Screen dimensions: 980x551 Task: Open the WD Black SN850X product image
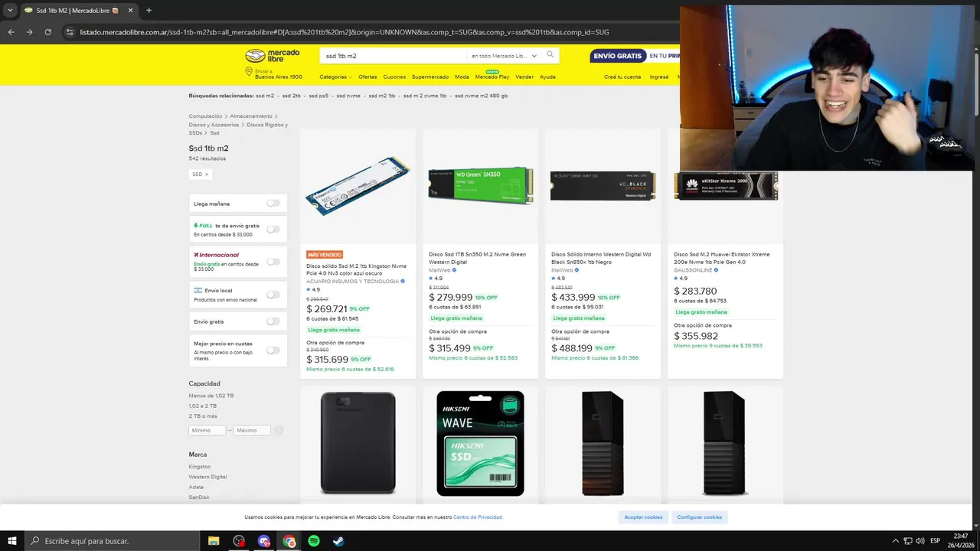[603, 186]
